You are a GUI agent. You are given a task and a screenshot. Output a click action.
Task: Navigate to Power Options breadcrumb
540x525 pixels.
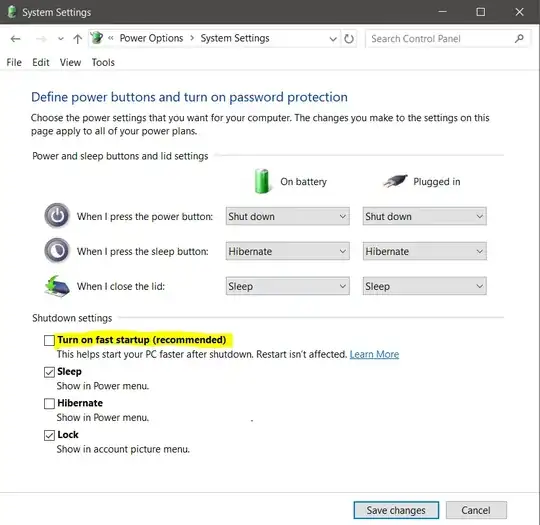pos(151,38)
